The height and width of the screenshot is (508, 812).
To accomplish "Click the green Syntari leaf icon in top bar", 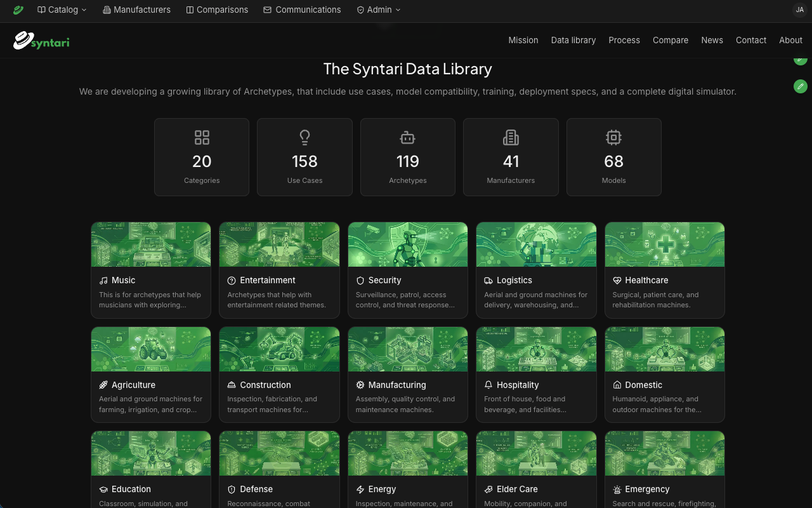I will [x=18, y=10].
